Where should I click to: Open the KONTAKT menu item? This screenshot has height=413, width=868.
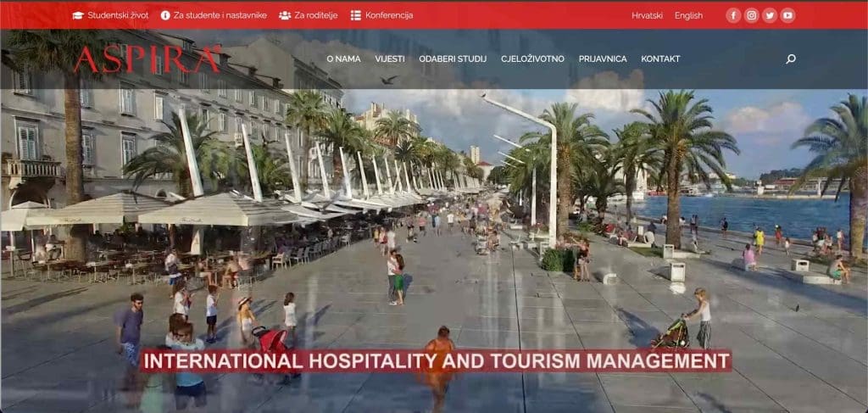pyautogui.click(x=660, y=59)
